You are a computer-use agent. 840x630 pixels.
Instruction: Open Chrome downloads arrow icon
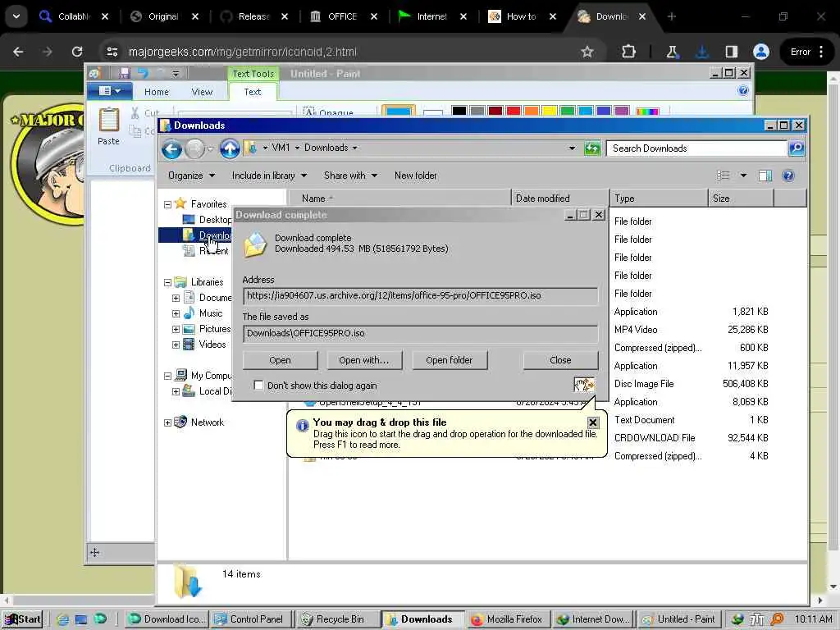point(702,52)
